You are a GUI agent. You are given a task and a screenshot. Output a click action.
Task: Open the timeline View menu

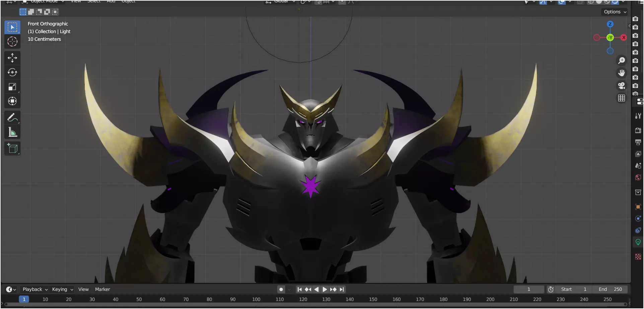click(83, 290)
